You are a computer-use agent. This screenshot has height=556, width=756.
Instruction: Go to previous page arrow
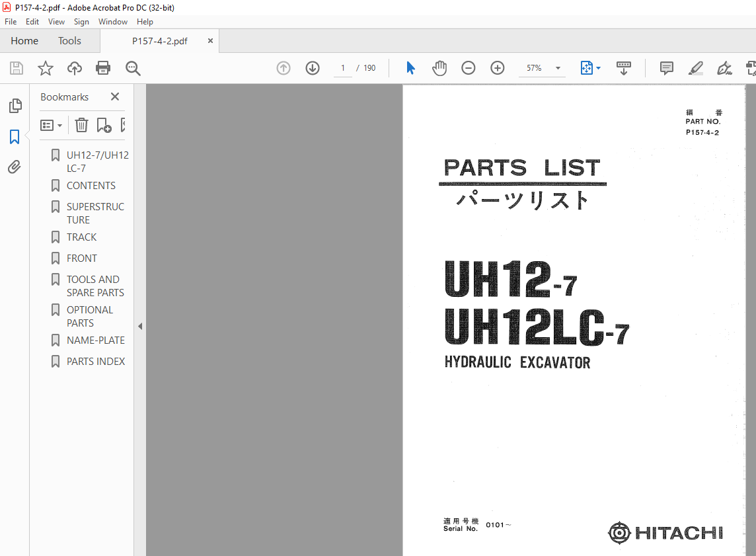(283, 68)
